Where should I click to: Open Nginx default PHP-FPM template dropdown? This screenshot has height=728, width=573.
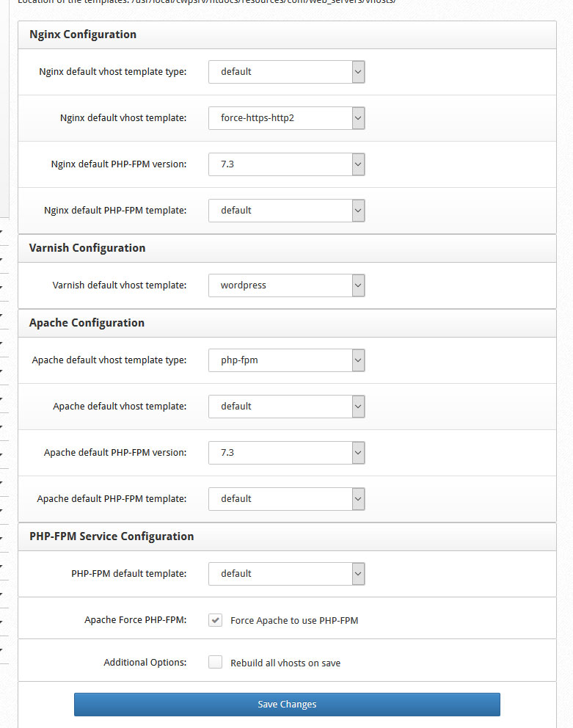(287, 211)
